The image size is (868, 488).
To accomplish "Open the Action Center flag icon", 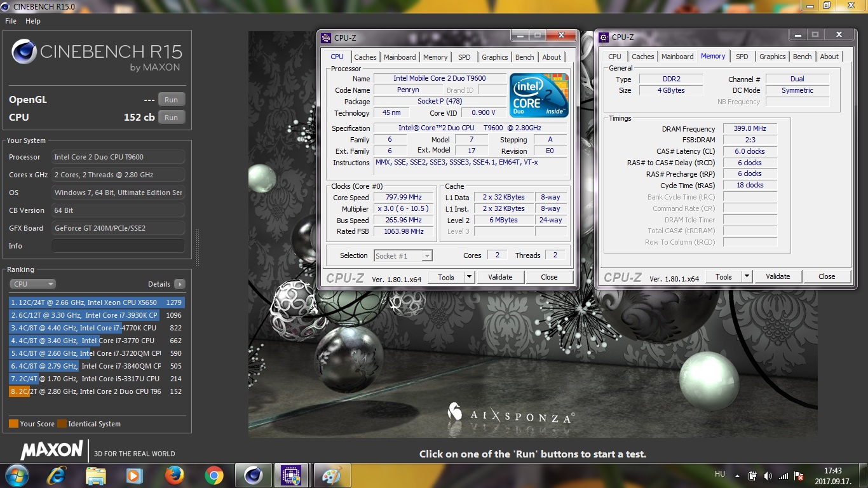I will 799,475.
